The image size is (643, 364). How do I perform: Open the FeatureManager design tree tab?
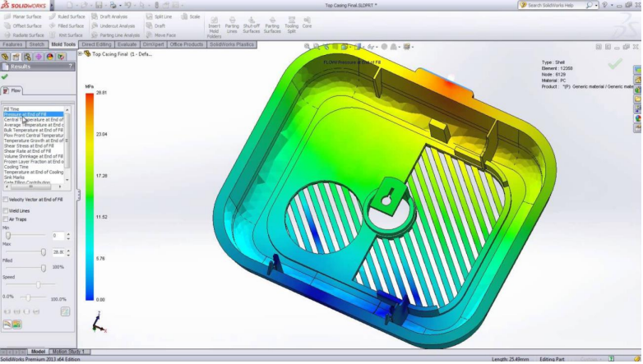pyautogui.click(x=5, y=57)
